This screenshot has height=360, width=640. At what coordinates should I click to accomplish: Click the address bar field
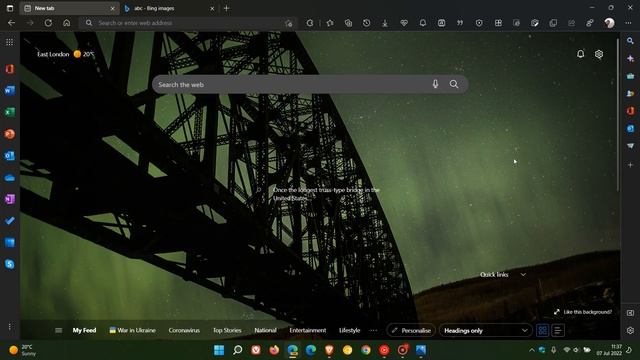tap(188, 23)
